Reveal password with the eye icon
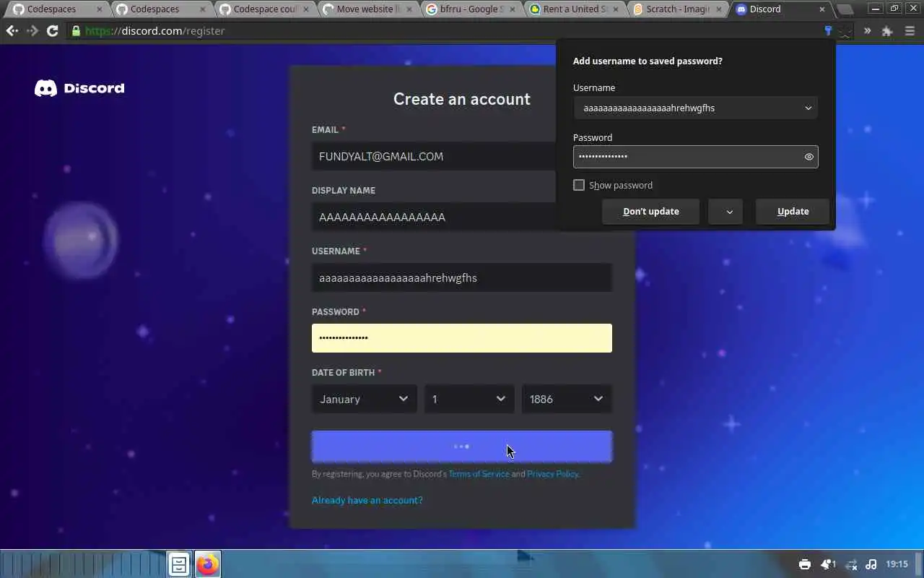 pos(808,157)
